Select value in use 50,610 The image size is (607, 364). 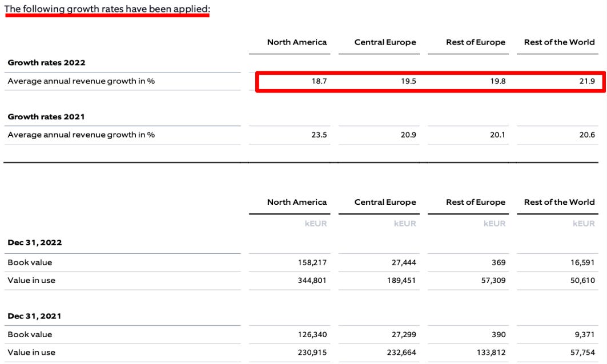[582, 281]
